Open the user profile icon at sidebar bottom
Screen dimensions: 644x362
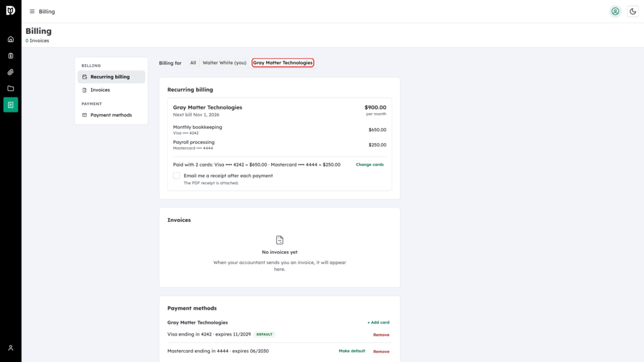pos(11,348)
